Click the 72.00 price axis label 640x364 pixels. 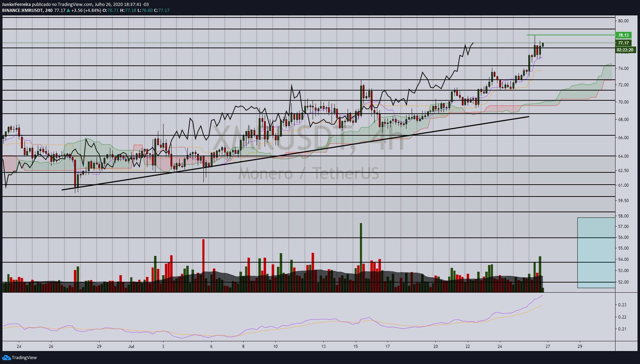[623, 85]
